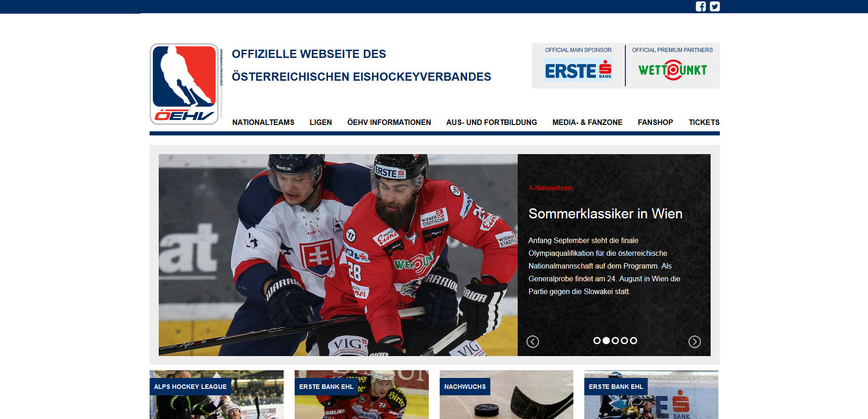868x419 pixels.
Task: Select the first carousel dot
Action: point(597,341)
